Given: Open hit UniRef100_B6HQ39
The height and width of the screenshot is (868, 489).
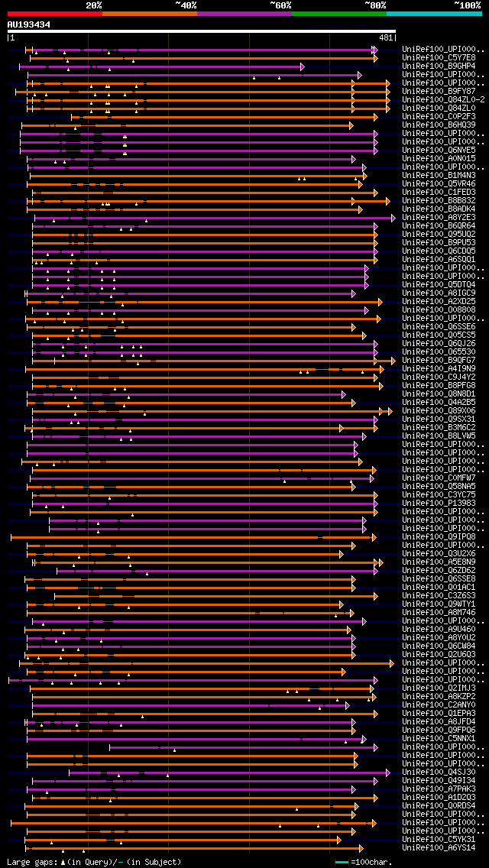Looking at the screenshot, I should tap(439, 125).
